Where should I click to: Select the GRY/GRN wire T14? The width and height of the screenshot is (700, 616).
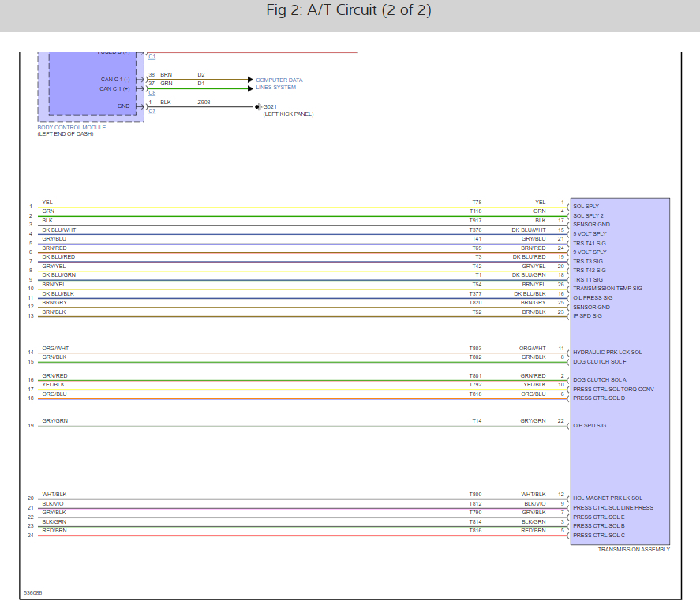point(302,427)
